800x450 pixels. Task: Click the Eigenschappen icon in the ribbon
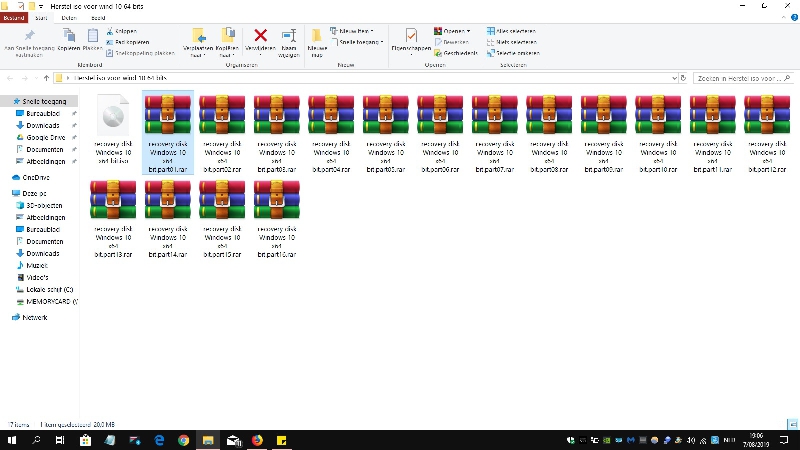[411, 39]
